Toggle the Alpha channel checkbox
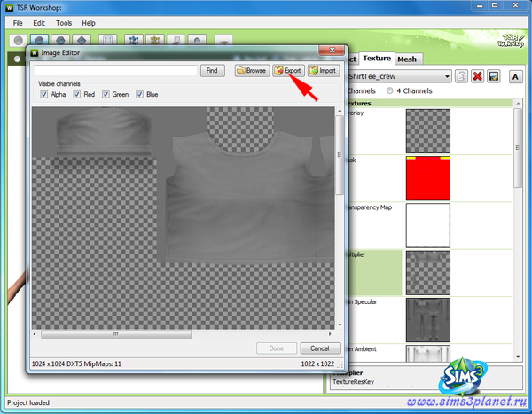Viewport: 532px width, 414px height. 44,94
